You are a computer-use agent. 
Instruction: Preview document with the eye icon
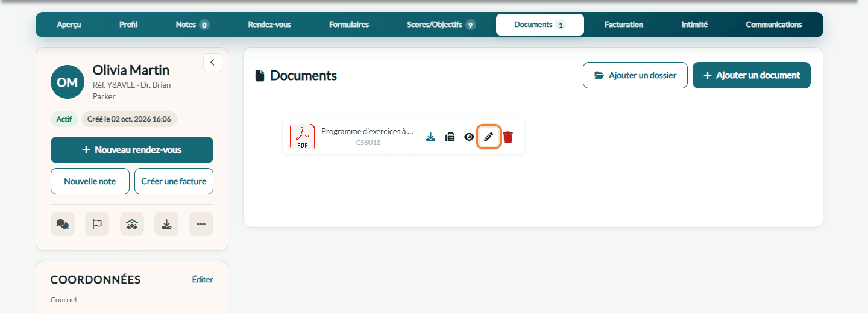[469, 137]
